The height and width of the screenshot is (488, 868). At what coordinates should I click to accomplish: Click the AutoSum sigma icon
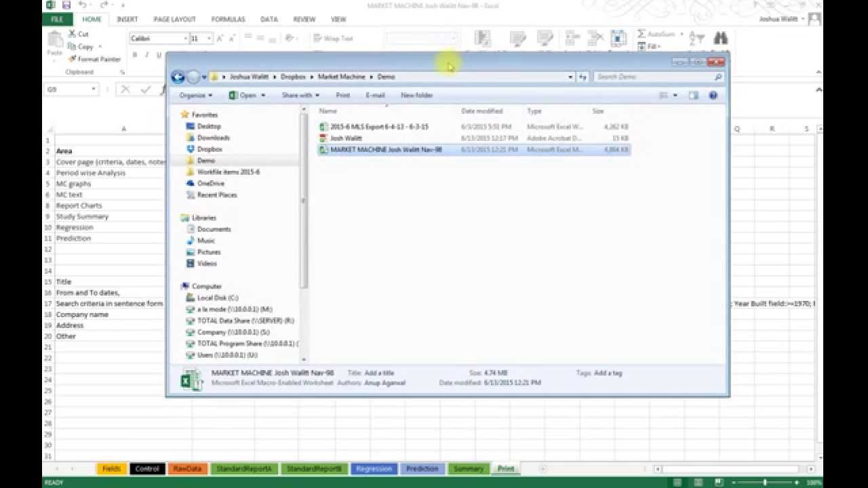[x=641, y=34]
